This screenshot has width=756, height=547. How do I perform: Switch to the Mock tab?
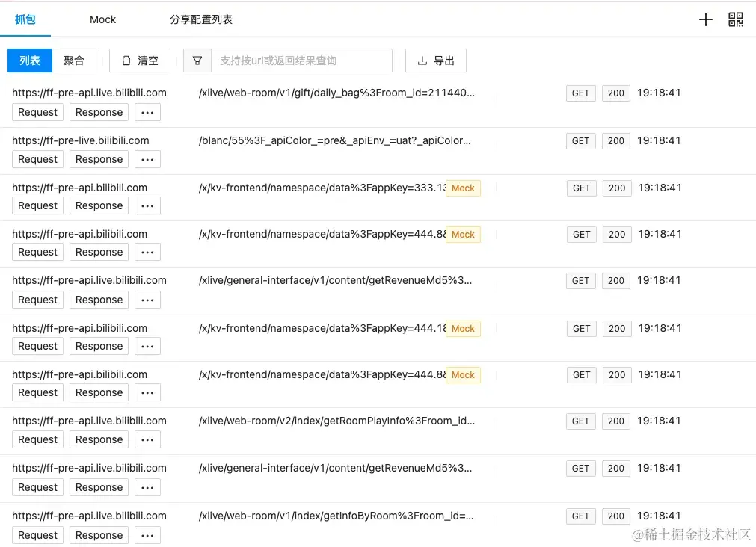click(102, 19)
